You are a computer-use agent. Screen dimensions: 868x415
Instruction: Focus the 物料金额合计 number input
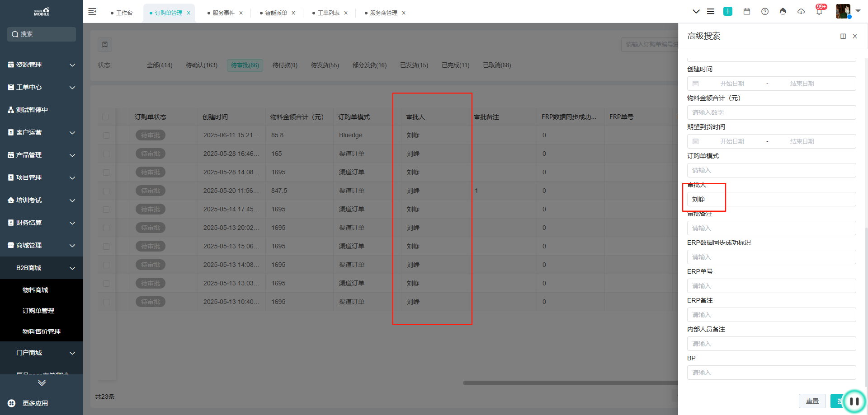[x=772, y=112]
